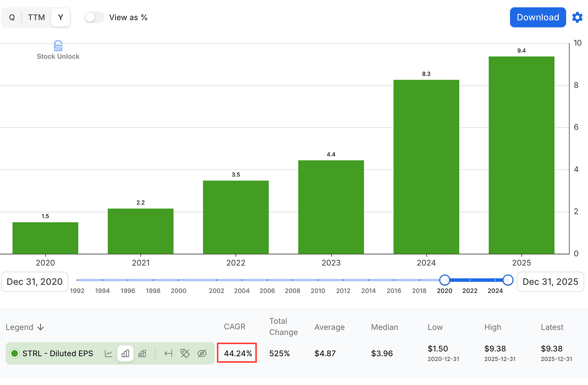Open the Dec 31, 2025 end date selector
The width and height of the screenshot is (588, 385).
pyautogui.click(x=550, y=282)
